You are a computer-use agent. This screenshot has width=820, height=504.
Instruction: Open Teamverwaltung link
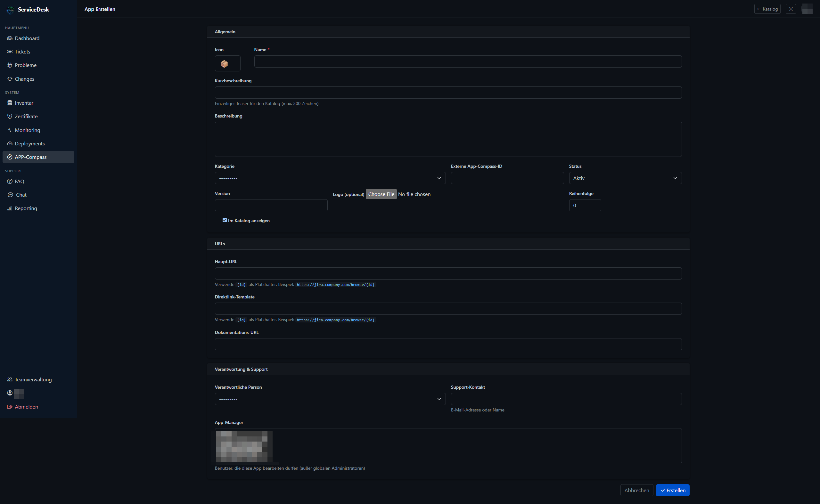click(38, 380)
